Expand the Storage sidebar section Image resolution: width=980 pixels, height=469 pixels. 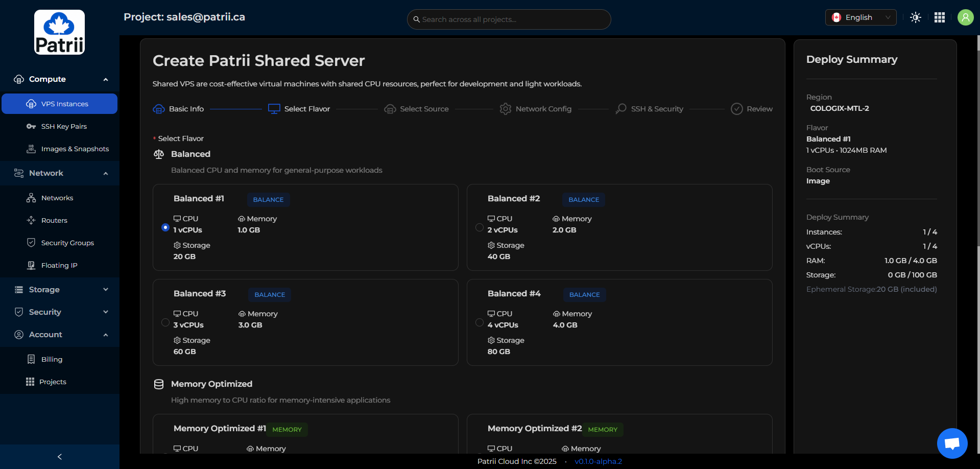coord(60,290)
